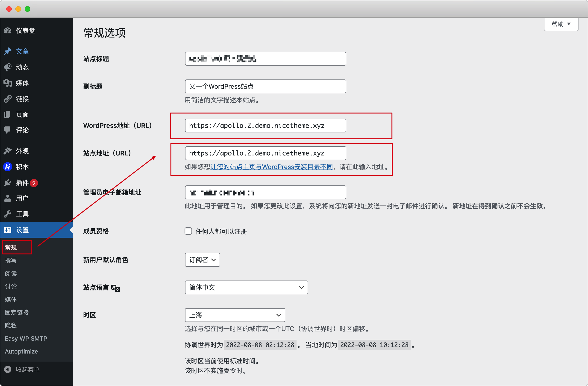Click the 让您的站点主页与WordPress安装目录不同 link
Image resolution: width=588 pixels, height=386 pixels.
[271, 167]
